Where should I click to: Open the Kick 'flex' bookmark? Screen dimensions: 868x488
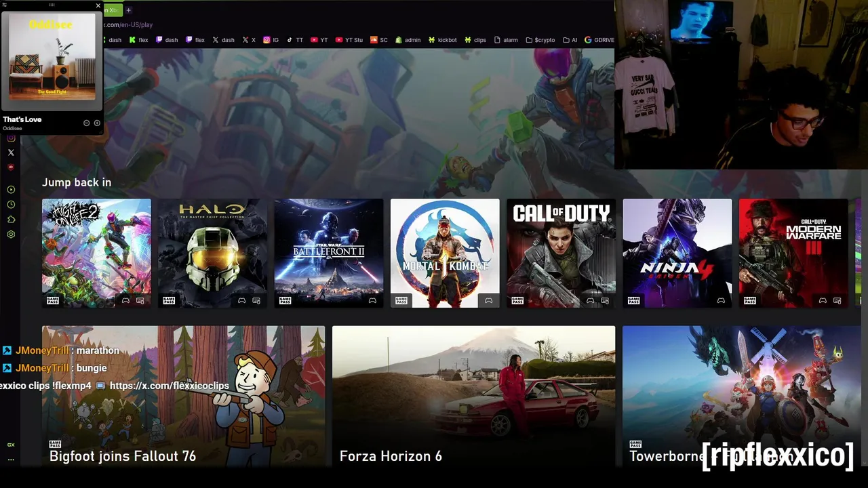click(x=139, y=40)
